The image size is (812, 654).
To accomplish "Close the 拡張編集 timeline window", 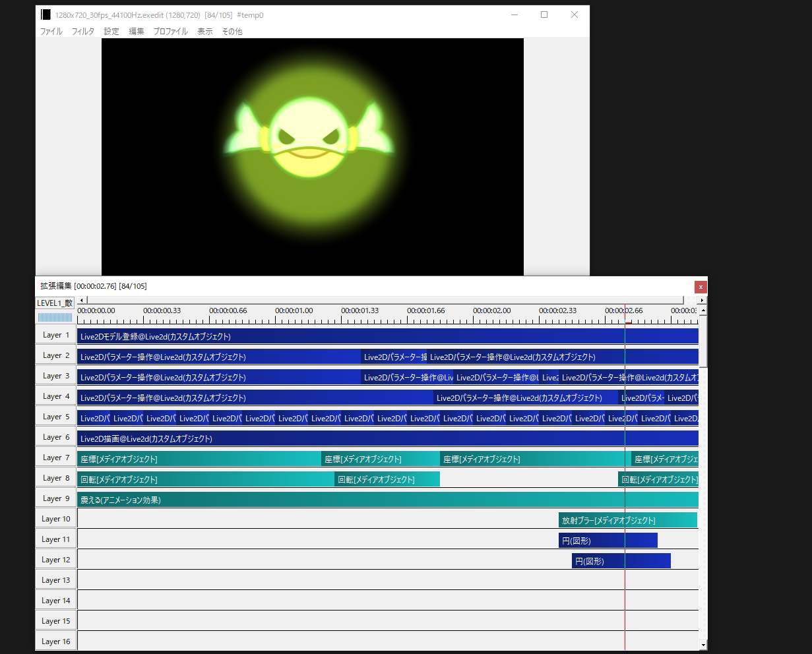I will point(701,287).
